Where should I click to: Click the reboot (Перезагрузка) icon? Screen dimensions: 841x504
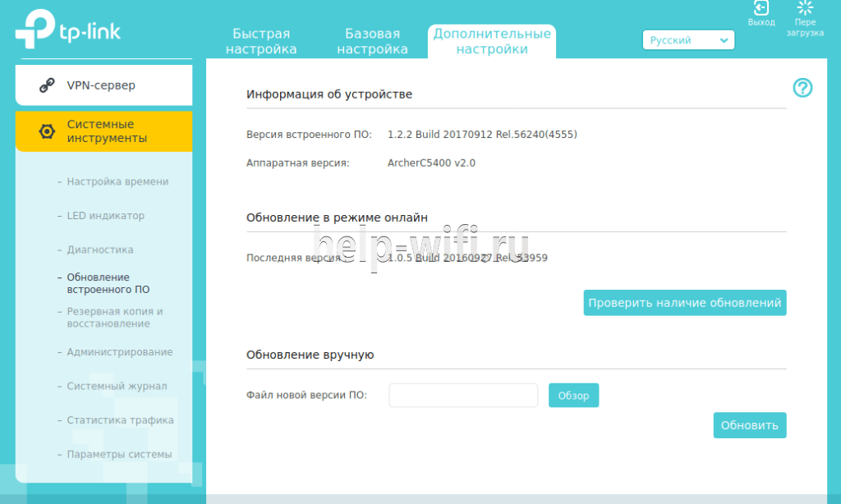(806, 9)
